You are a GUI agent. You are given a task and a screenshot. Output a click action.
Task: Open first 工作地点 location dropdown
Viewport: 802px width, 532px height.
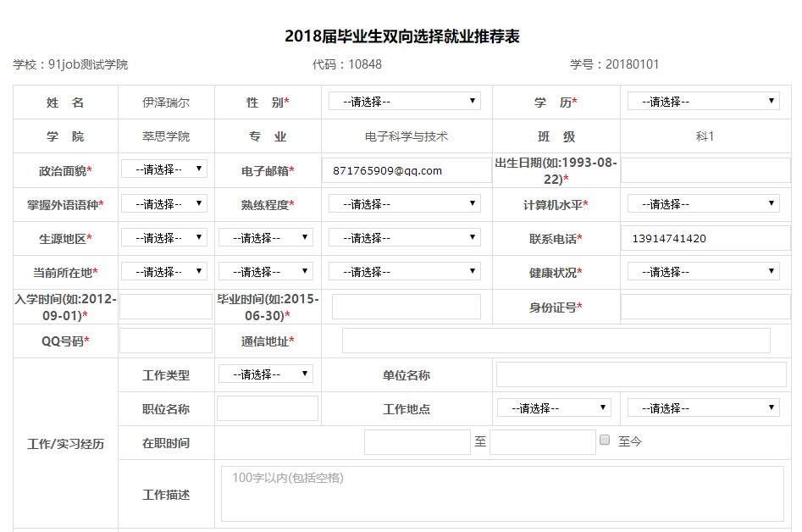point(554,408)
